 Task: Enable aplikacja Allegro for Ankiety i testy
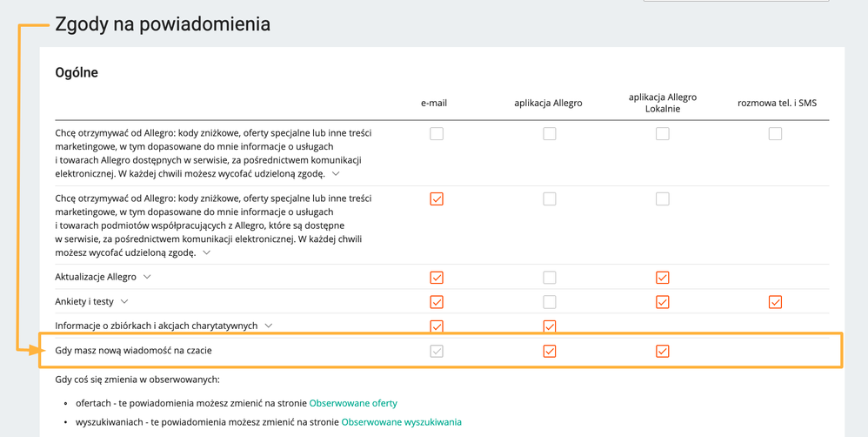click(549, 302)
